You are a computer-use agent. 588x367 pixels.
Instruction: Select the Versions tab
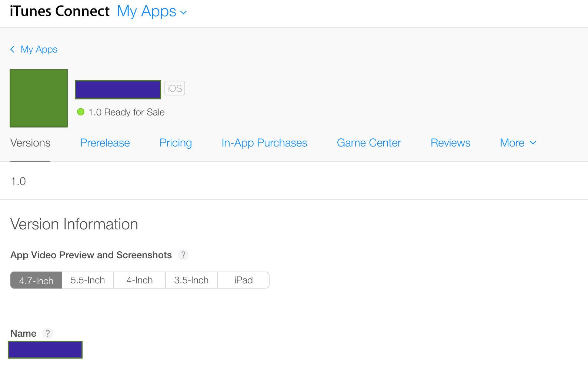coord(30,143)
